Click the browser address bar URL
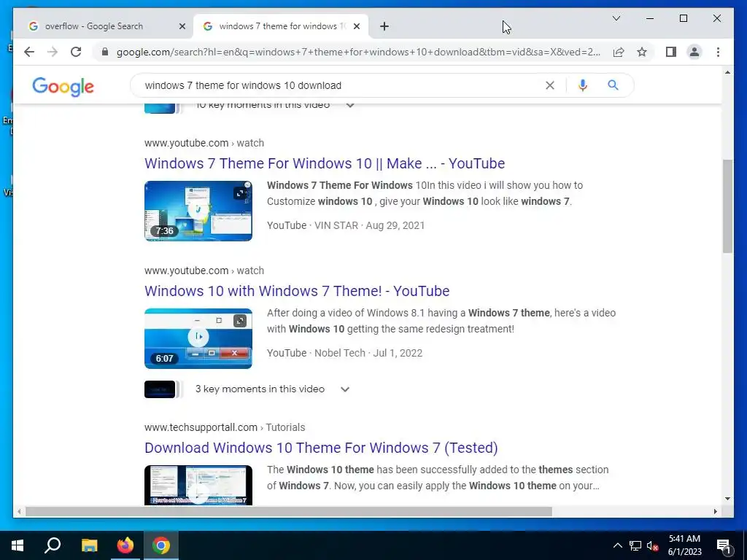This screenshot has height=560, width=747. point(358,52)
